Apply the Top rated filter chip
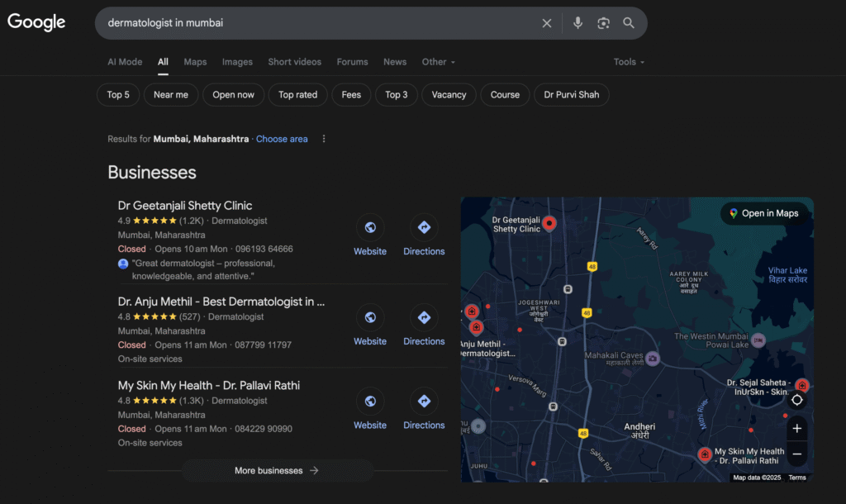Image resolution: width=846 pixels, height=504 pixels. (297, 95)
